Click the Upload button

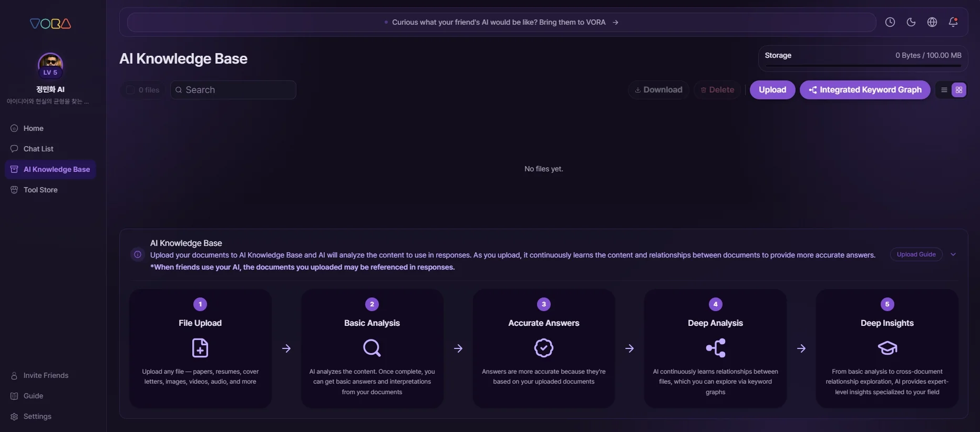pos(772,90)
